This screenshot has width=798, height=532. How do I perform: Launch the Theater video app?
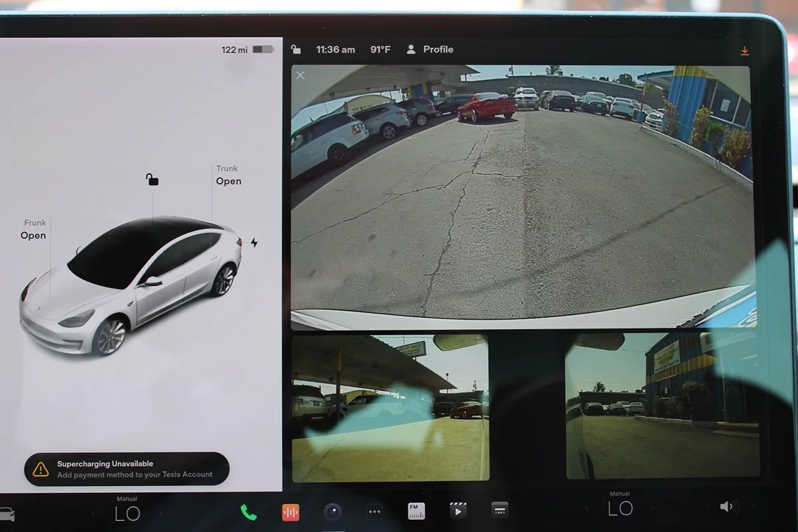[x=458, y=511]
